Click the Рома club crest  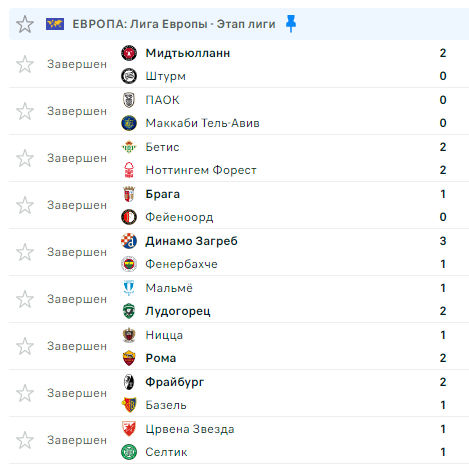tap(129, 358)
